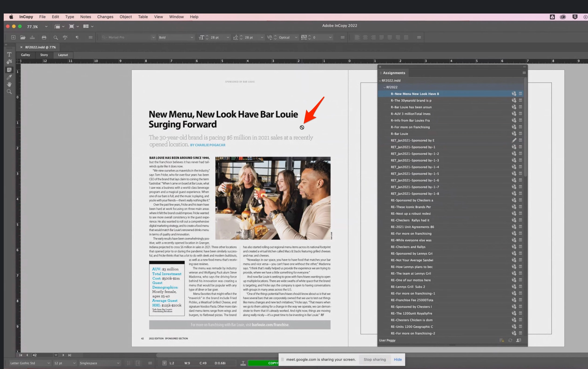Open the font style Bold dropdown
Image resolution: width=588 pixels, height=369 pixels.
coord(192,37)
